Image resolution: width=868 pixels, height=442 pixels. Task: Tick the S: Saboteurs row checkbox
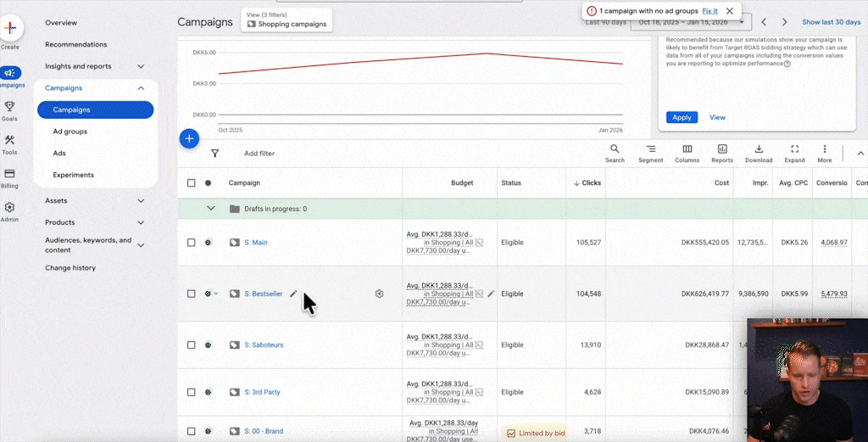pyautogui.click(x=191, y=345)
